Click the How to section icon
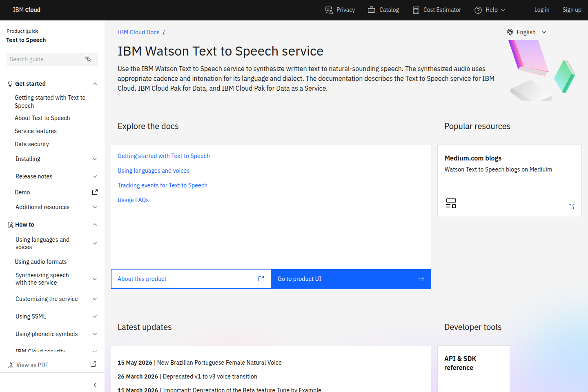Image resolution: width=588 pixels, height=392 pixels. (10, 225)
